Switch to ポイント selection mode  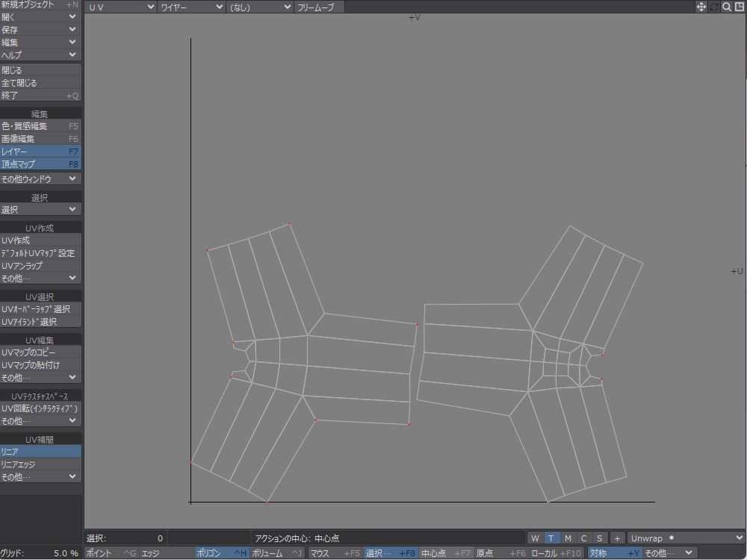click(x=110, y=553)
